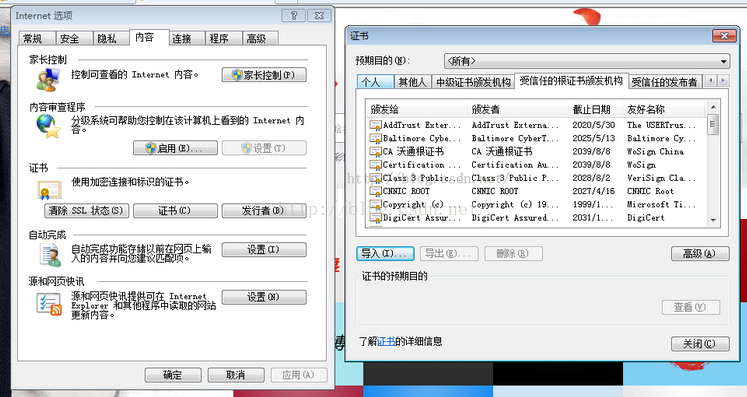This screenshot has width=747, height=397.
Task: Click the certificate icon beside CNNIC ROOT
Action: point(375,192)
